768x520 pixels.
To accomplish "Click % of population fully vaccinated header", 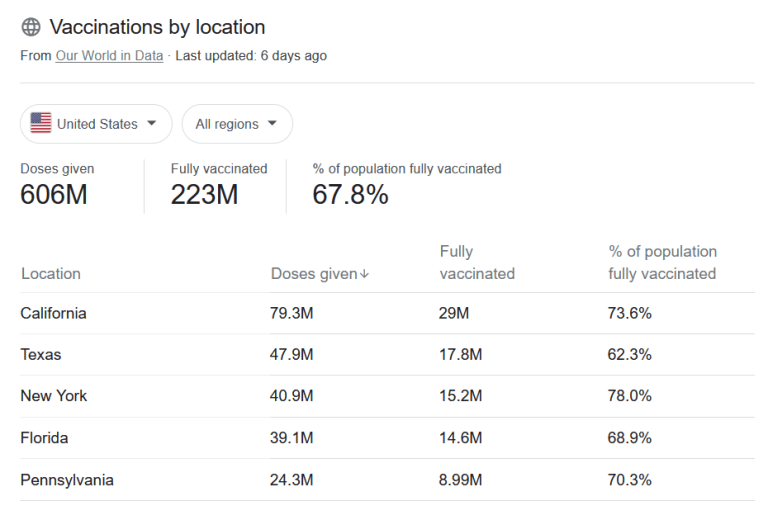I will [x=662, y=262].
